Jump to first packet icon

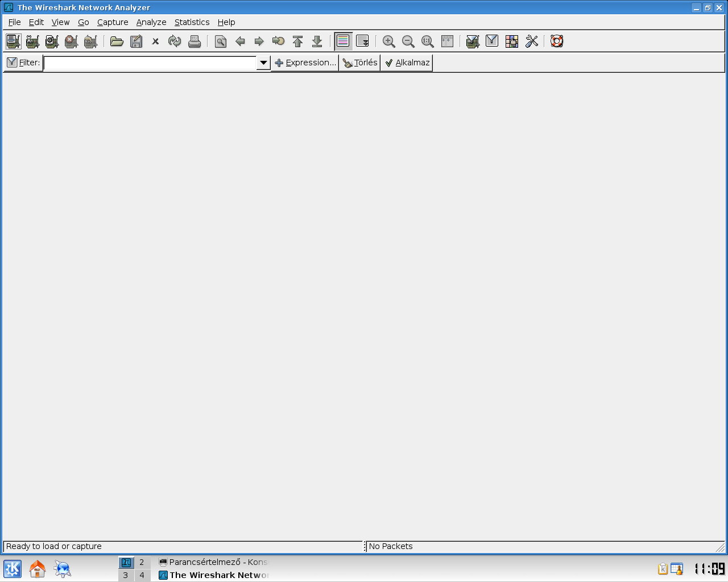point(297,41)
